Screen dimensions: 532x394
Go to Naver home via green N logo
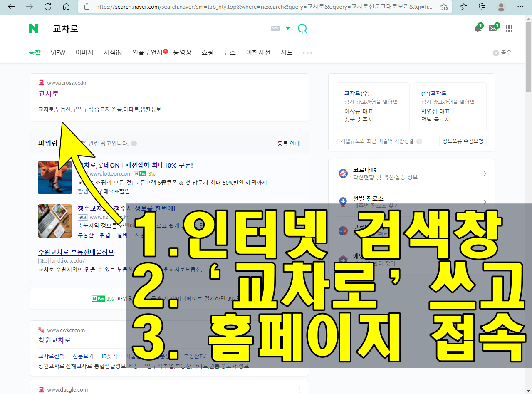pyautogui.click(x=34, y=28)
